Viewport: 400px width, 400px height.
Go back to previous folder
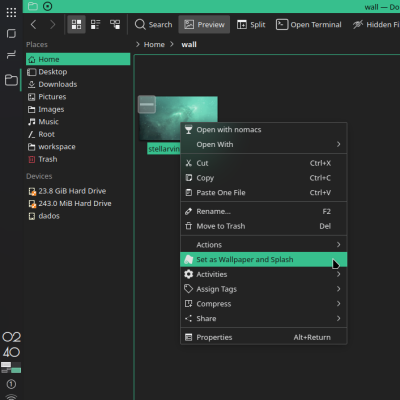[x=33, y=24]
